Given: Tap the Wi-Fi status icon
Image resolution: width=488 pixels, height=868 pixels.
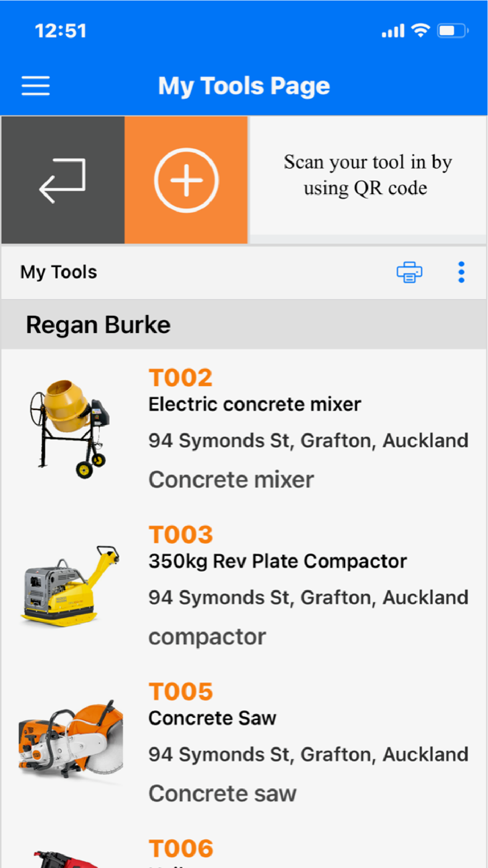Looking at the screenshot, I should (x=420, y=30).
